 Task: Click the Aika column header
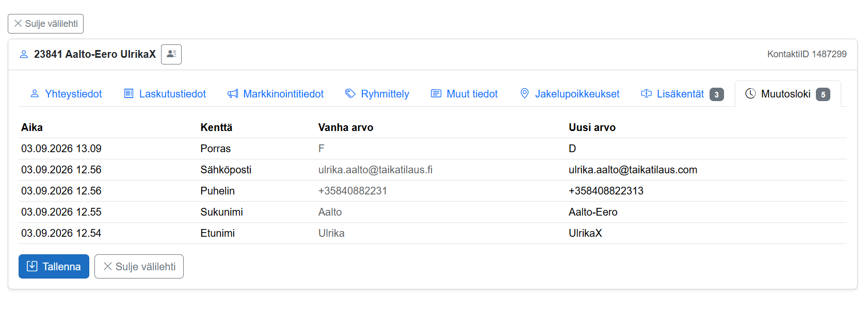coord(32,127)
